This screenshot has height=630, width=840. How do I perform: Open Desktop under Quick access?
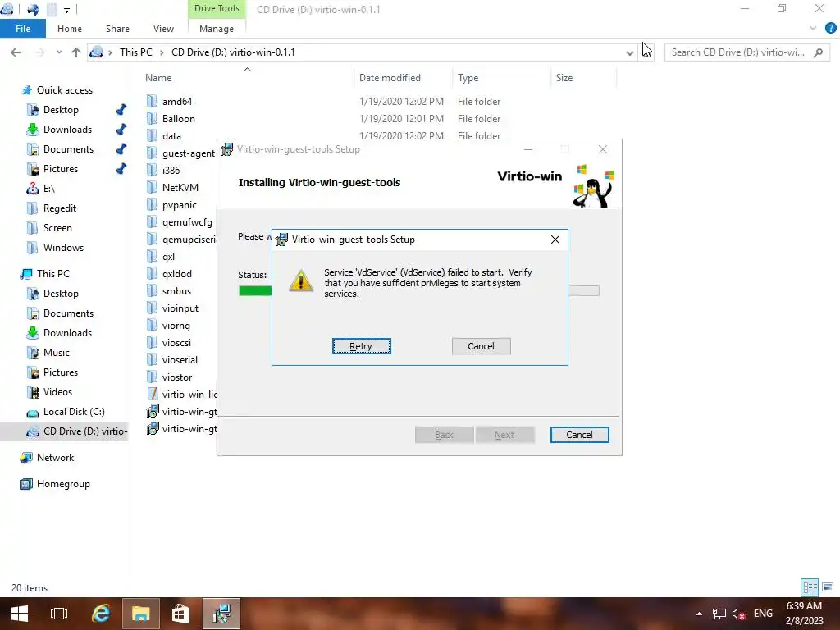(61, 110)
